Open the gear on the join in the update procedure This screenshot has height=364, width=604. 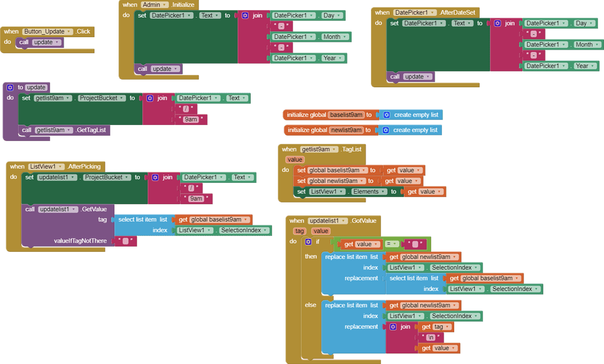(151, 98)
